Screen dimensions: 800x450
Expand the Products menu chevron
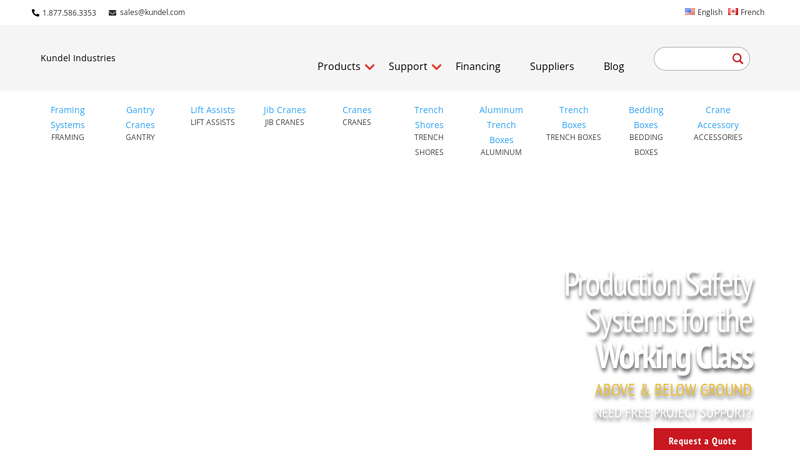[370, 67]
